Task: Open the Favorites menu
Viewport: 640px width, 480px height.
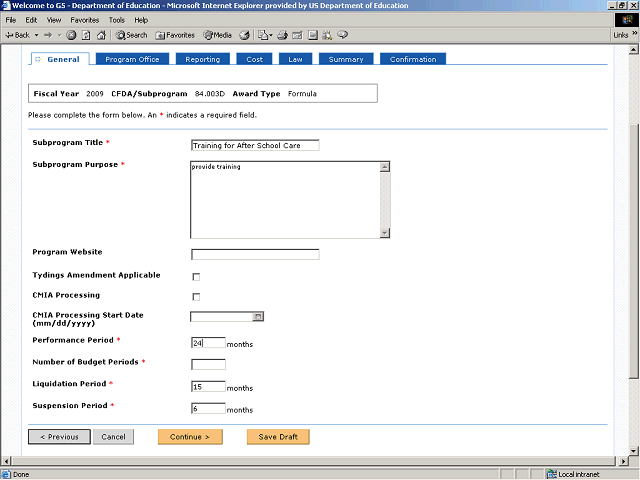Action: [84, 20]
